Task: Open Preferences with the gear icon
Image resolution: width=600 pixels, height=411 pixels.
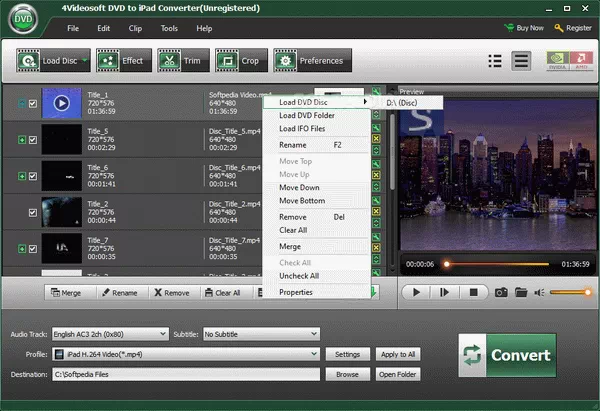Action: pos(312,60)
